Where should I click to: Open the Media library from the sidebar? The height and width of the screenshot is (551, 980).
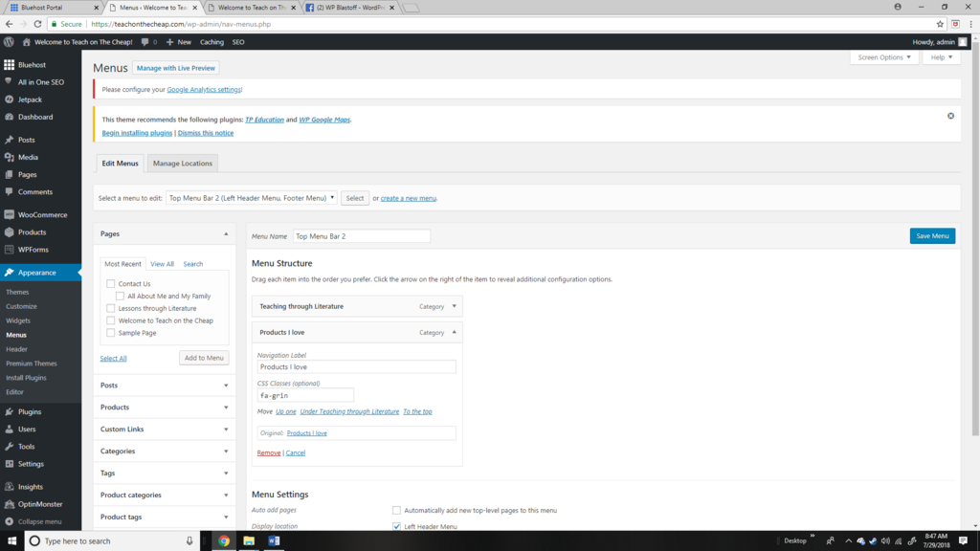(29, 156)
